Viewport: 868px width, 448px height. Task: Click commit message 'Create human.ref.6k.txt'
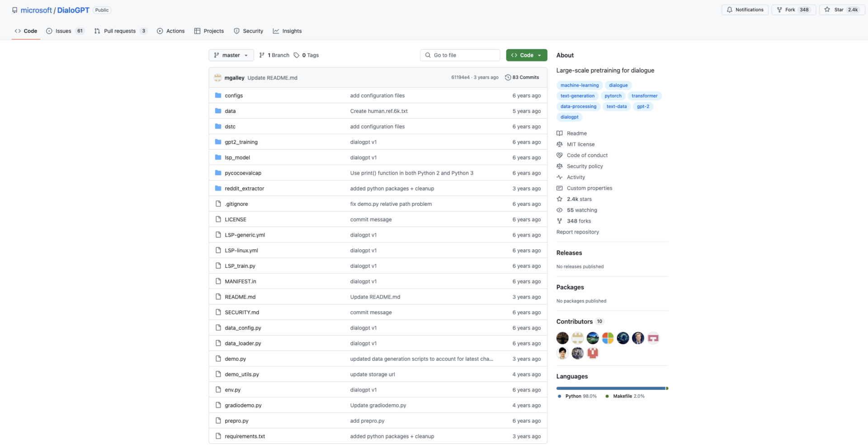379,111
